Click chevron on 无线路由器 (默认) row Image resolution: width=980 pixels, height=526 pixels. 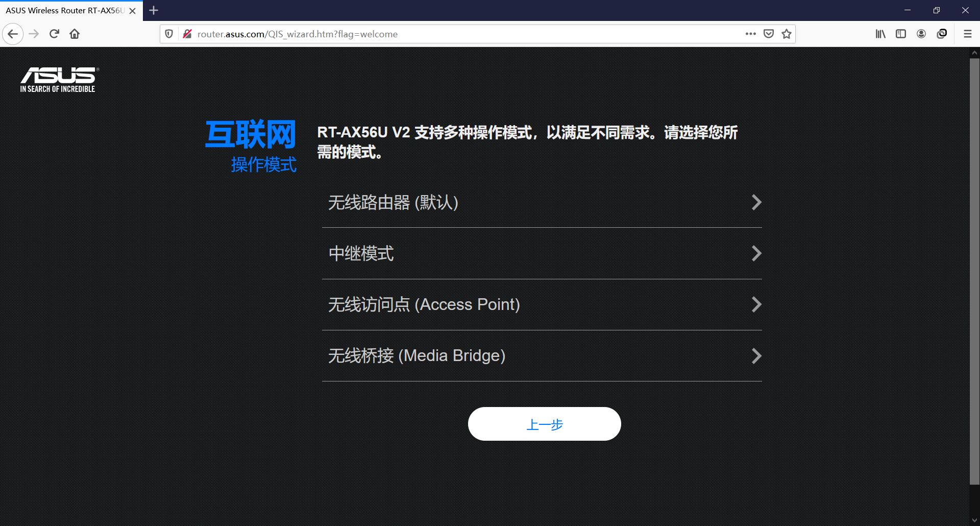point(756,202)
